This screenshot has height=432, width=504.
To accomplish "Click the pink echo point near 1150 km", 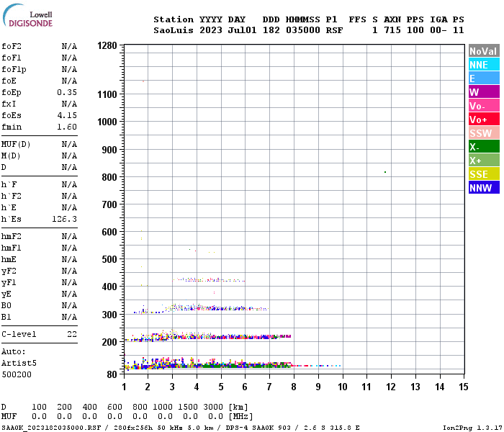I will click(143, 81).
